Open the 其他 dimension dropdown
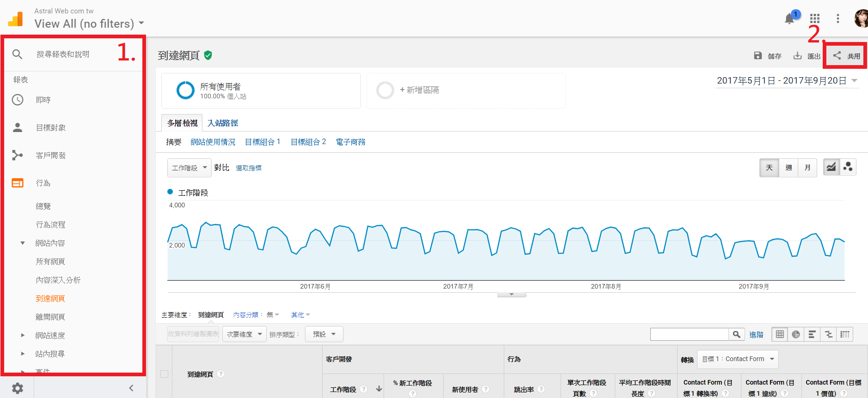868x398 pixels. pyautogui.click(x=300, y=315)
